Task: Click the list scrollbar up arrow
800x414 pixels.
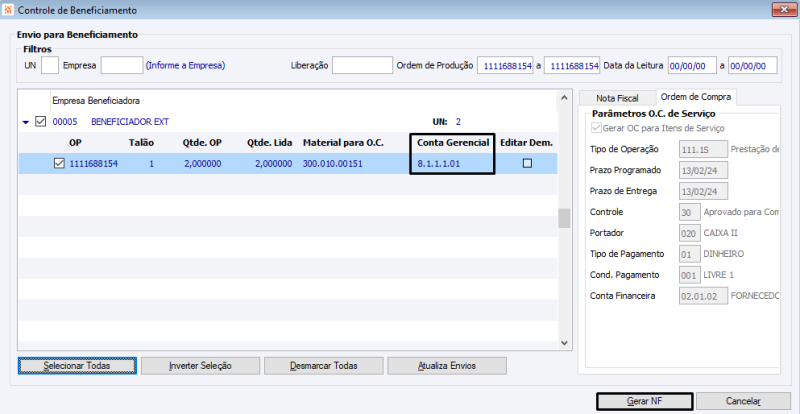Action: coord(564,97)
